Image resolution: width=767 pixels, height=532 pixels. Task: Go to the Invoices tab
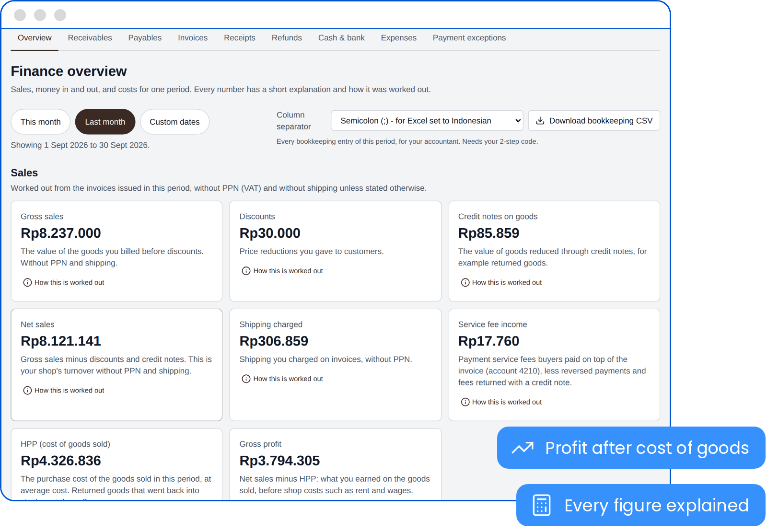tap(193, 38)
